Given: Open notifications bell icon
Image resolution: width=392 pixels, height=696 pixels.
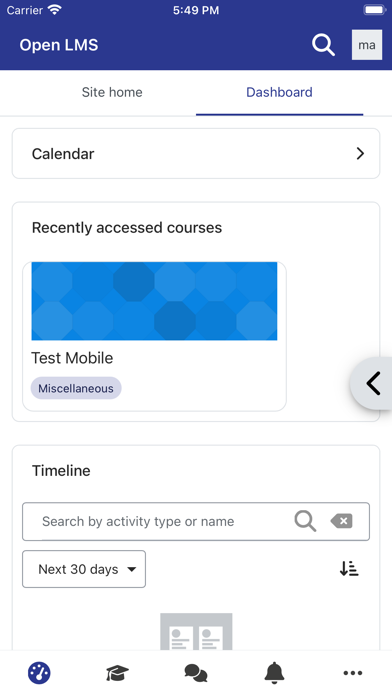Looking at the screenshot, I should click(x=274, y=673).
